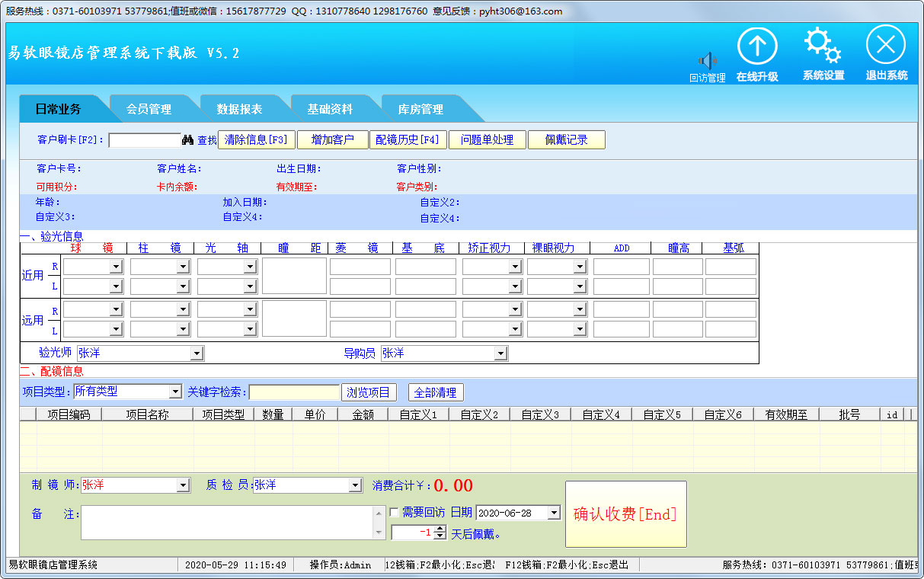Click 单价 column header

(315, 414)
